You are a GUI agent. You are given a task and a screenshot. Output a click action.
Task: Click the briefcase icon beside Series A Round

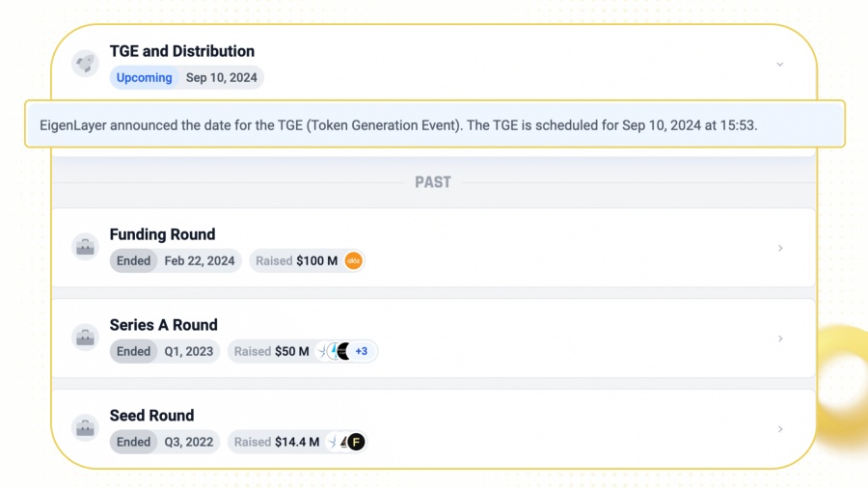(85, 338)
